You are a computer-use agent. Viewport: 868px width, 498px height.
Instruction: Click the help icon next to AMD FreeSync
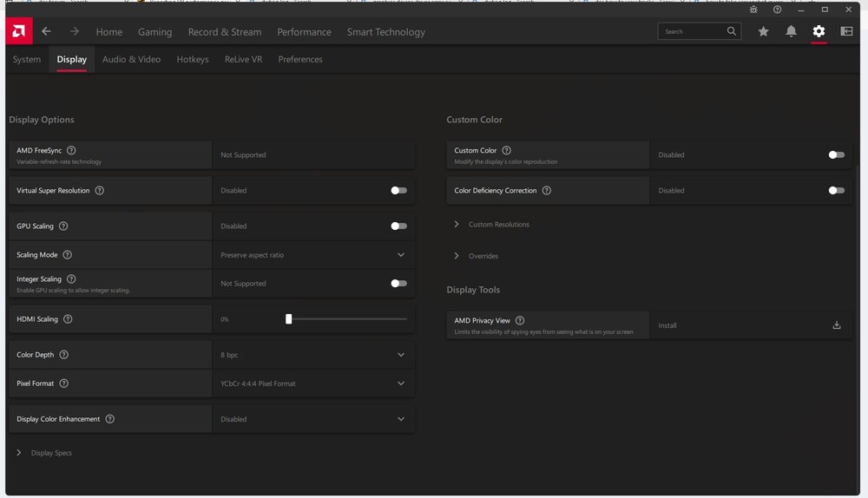click(71, 150)
